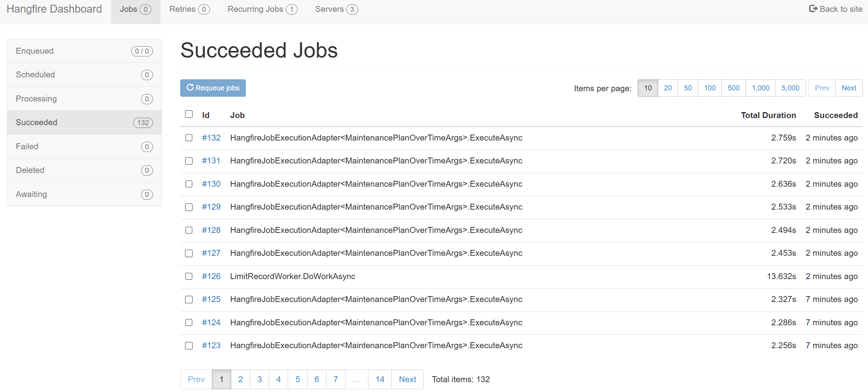The image size is (868, 392).
Task: Check the box for job #126
Action: pos(189,276)
